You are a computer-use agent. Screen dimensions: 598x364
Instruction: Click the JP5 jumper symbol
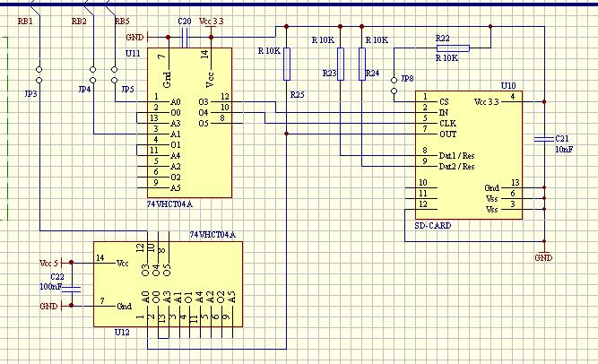114,74
